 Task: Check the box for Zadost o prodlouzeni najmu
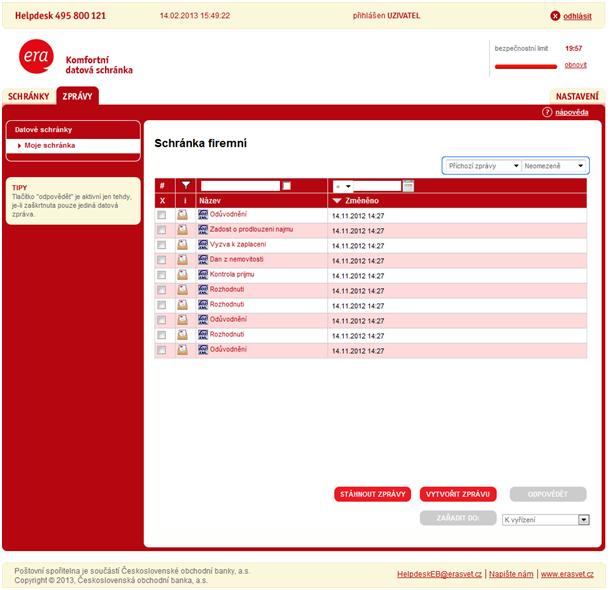[162, 230]
